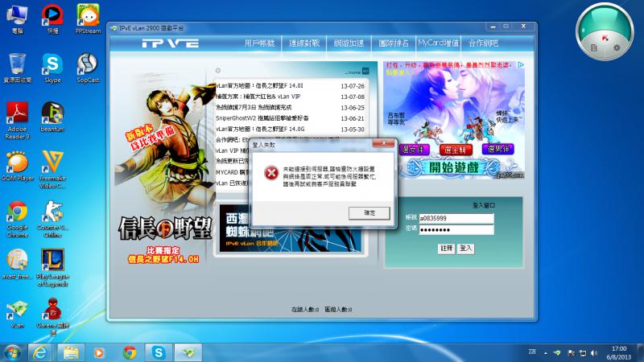Click the vLan taskbar button
The width and height of the screenshot is (644, 362).
[x=188, y=352]
